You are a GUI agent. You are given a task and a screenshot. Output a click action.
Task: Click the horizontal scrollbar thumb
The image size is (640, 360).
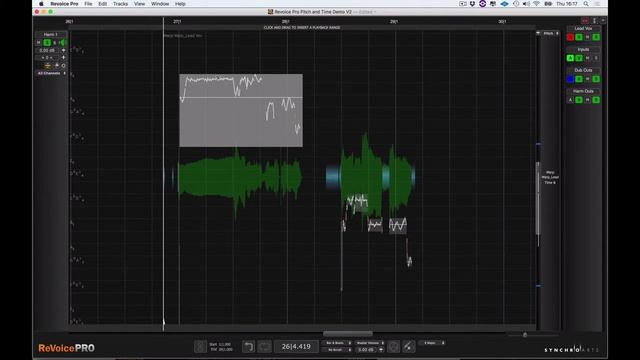(348, 334)
